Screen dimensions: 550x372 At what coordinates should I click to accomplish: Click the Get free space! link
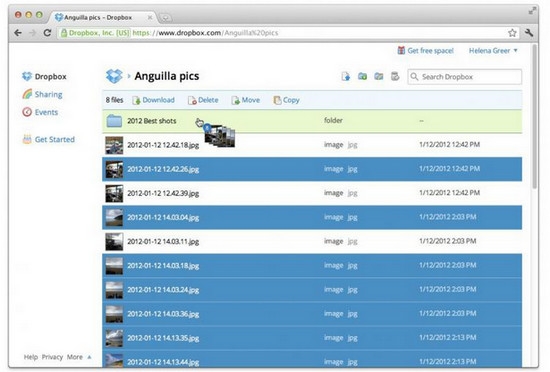tap(430, 51)
